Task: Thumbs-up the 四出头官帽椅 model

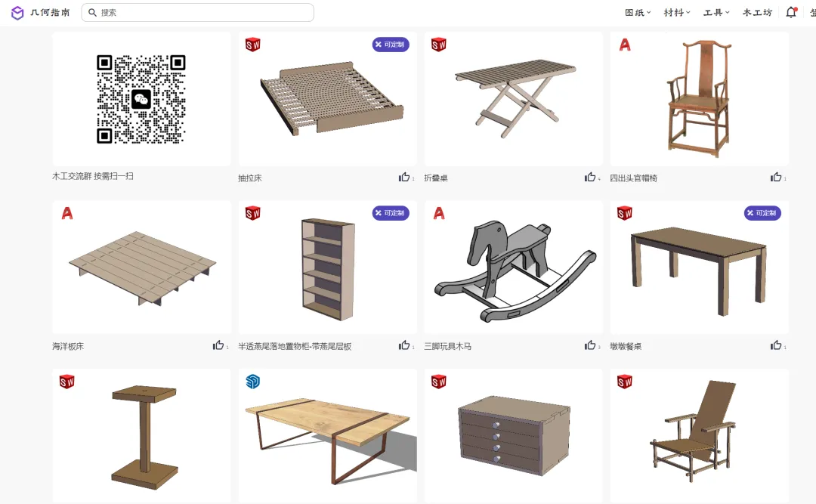Action: tap(776, 178)
